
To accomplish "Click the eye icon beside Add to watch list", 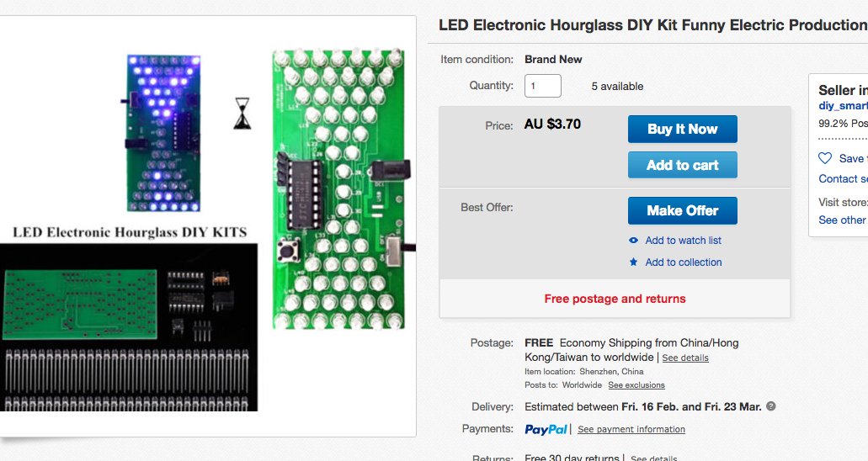I will point(634,241).
